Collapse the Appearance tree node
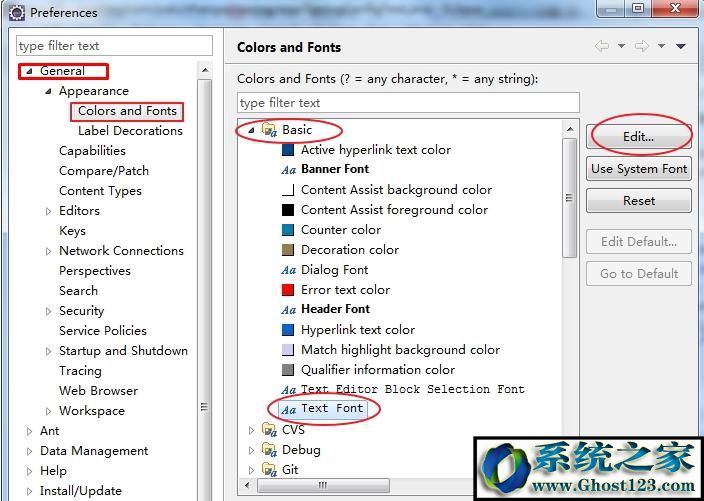This screenshot has width=704, height=501. (x=48, y=92)
